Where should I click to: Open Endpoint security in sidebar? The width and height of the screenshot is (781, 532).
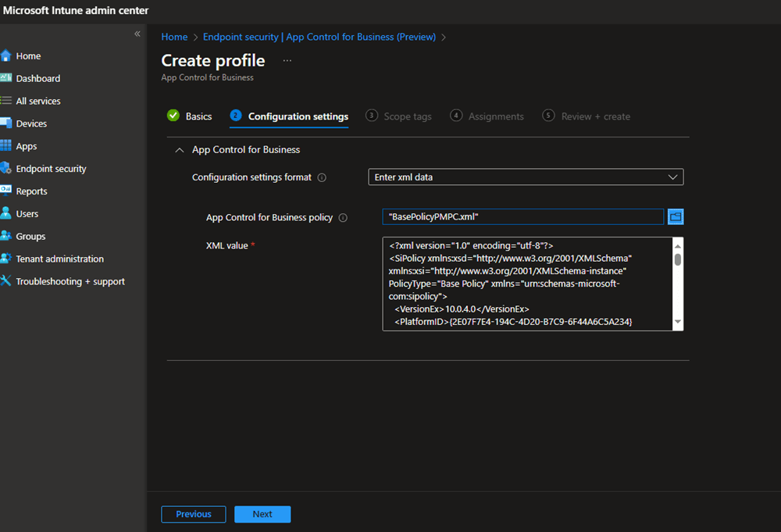[x=51, y=169]
